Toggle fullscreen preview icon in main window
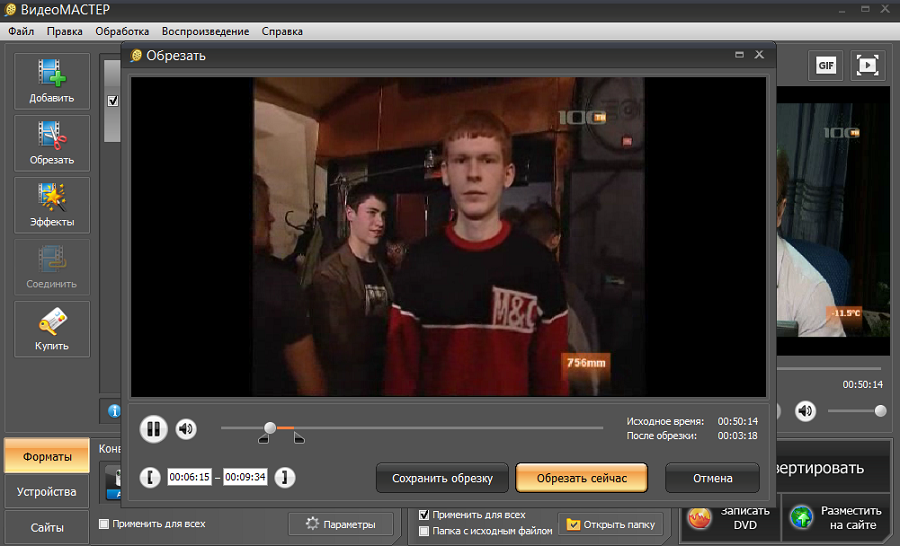Screen dimensions: 900x546 click(x=867, y=65)
